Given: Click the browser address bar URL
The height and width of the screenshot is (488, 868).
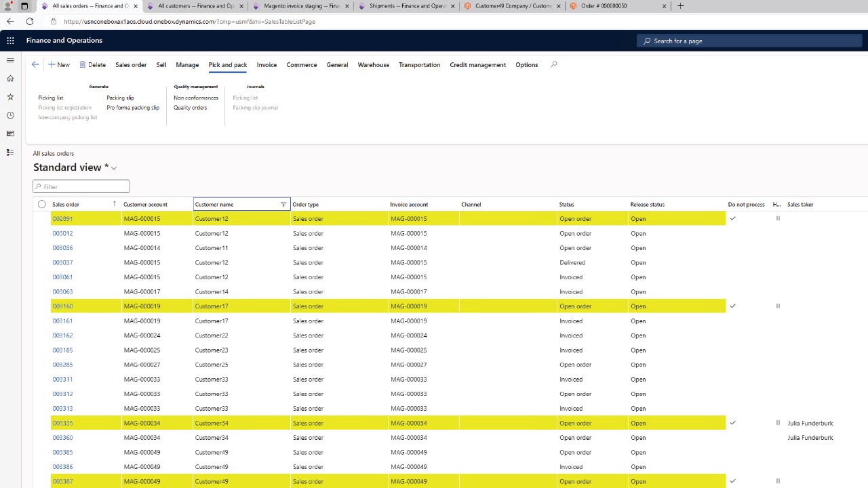Looking at the screenshot, I should click(x=189, y=21).
